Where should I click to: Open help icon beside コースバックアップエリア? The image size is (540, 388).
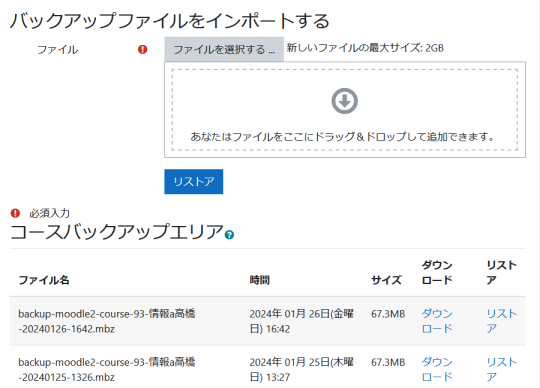[x=229, y=235]
